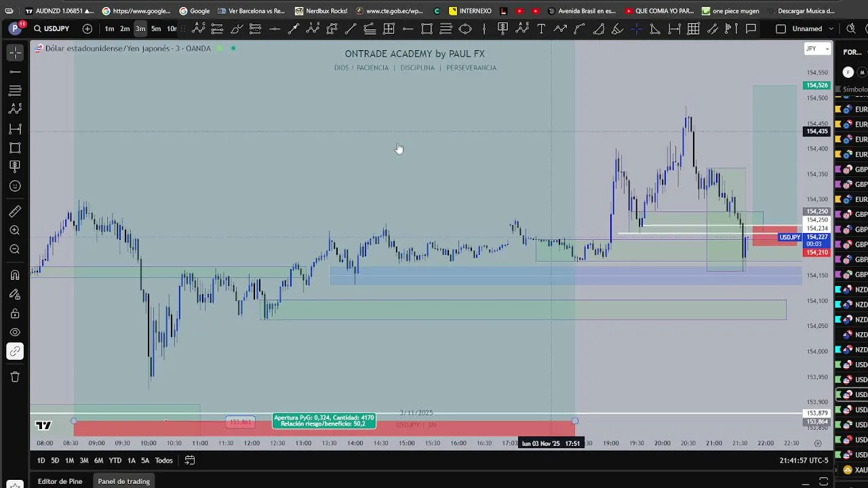Select the 1M date range

click(69, 460)
